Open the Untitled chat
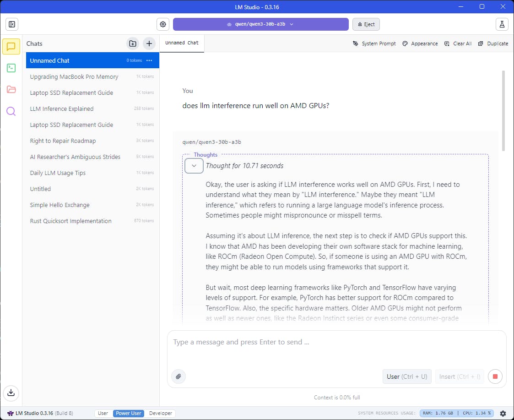This screenshot has height=420, width=514. tap(92, 189)
